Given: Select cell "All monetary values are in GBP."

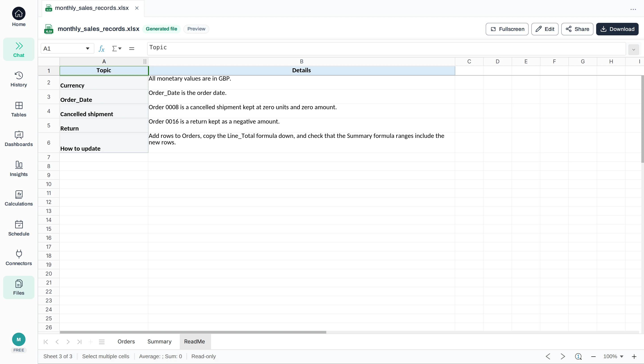Looking at the screenshot, I should (x=301, y=83).
